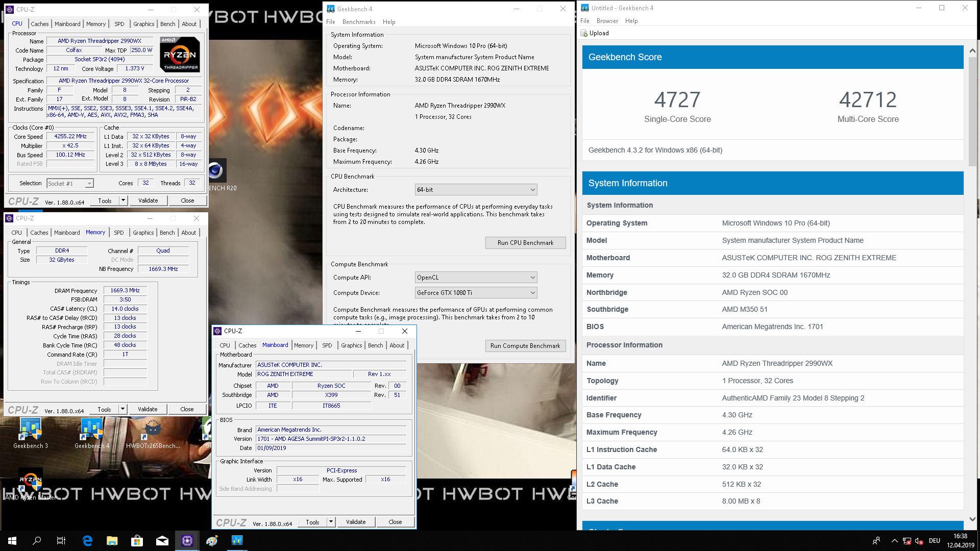This screenshot has width=980, height=551.
Task: Open the Architecture 64-bit dropdown
Action: point(476,190)
